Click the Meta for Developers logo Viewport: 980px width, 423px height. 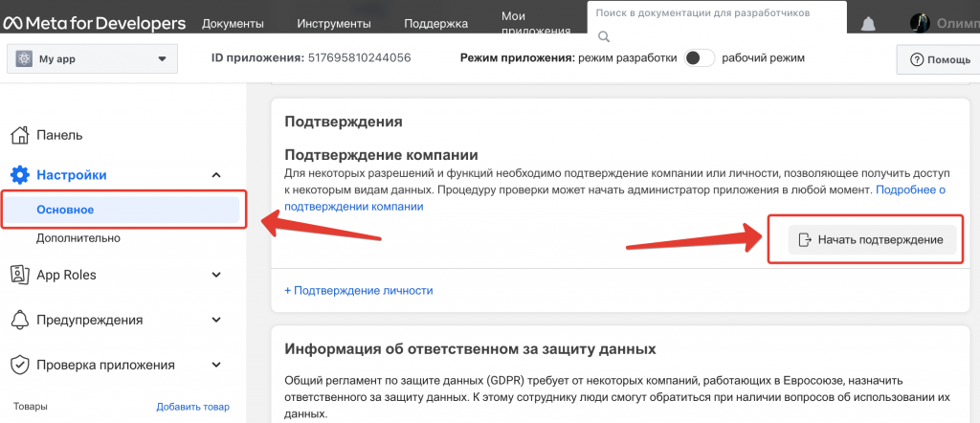[95, 23]
